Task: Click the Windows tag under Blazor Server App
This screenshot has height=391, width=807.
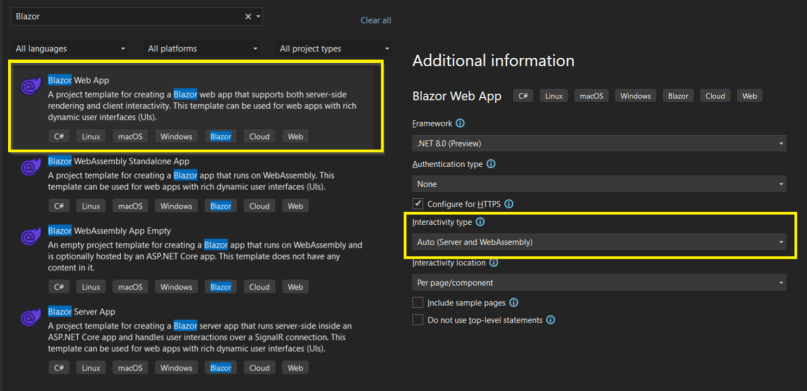Action: click(176, 368)
